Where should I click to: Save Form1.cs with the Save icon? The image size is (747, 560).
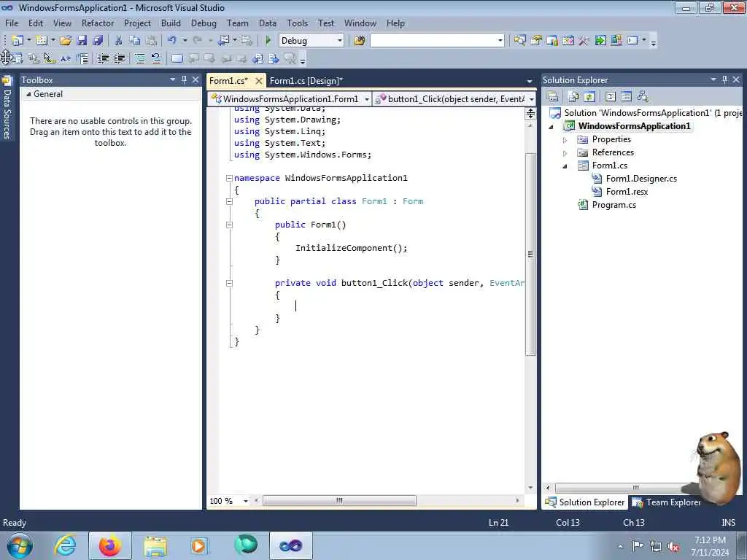(82, 41)
